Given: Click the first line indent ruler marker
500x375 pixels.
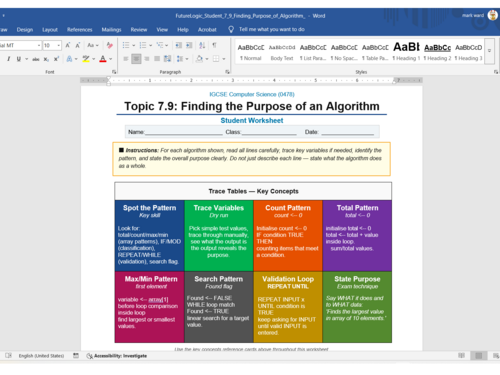Looking at the screenshot, I should coord(108,78).
